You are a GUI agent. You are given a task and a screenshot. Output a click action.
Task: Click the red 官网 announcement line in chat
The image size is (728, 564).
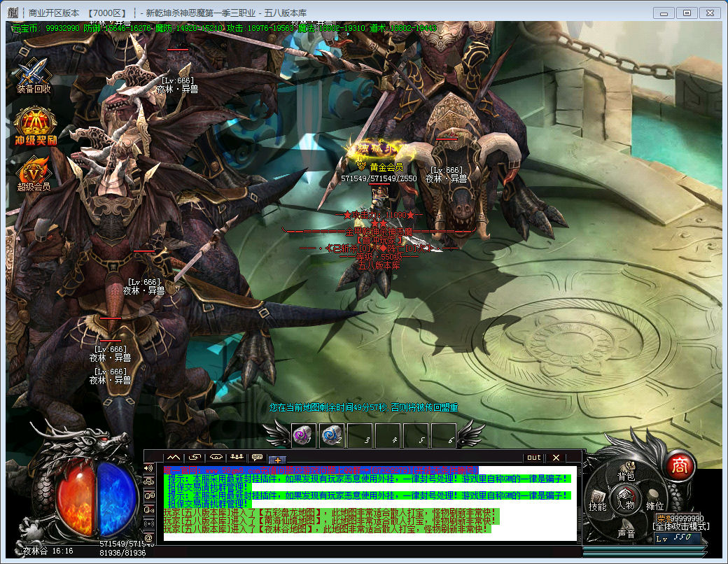coord(321,470)
